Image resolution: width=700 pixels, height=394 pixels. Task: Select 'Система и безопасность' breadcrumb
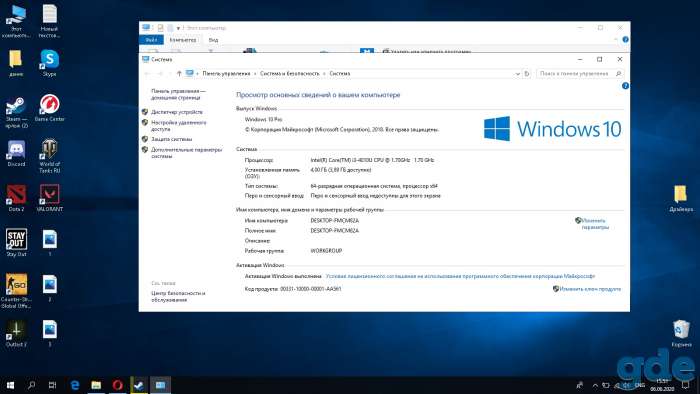(x=290, y=74)
